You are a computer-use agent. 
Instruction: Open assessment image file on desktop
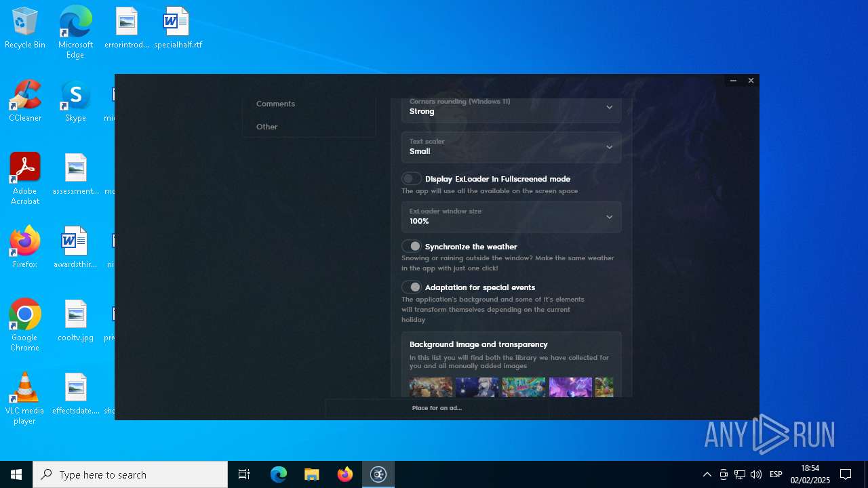point(75,175)
